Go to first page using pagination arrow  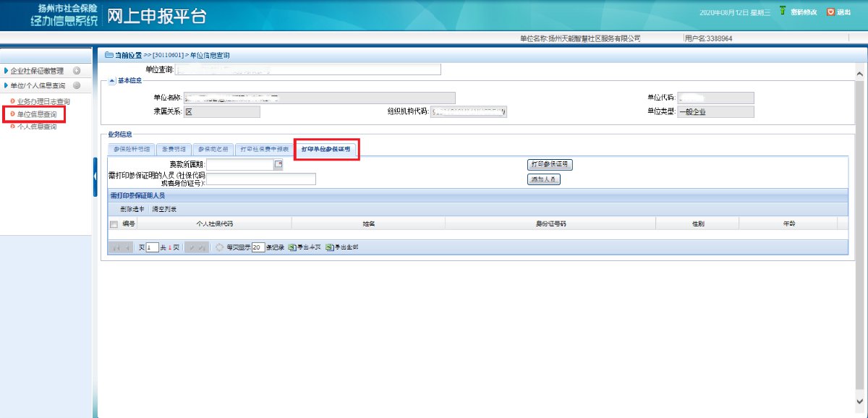[116, 247]
